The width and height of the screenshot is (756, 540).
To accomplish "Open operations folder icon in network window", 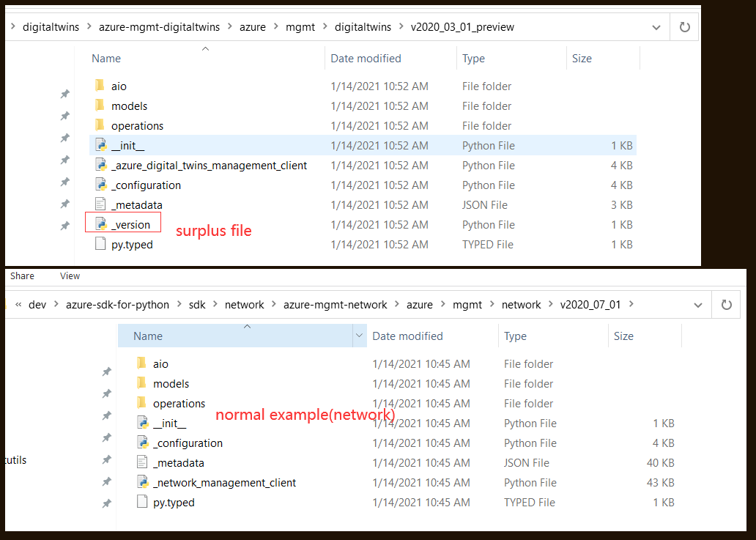I will (142, 403).
